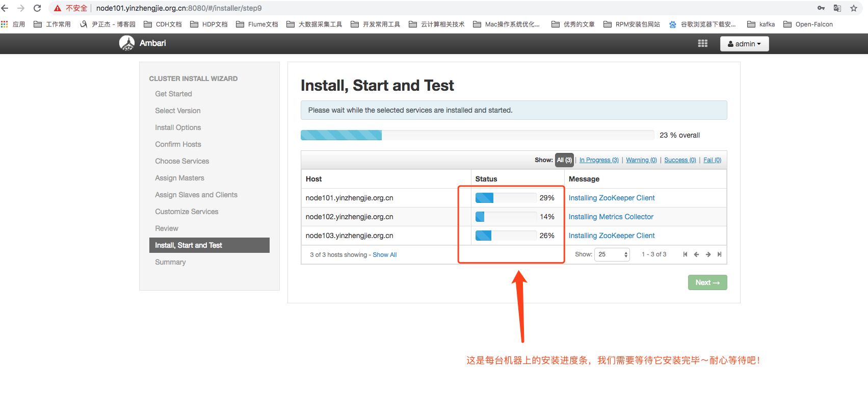Select Install Options wizard step
Image resolution: width=868 pixels, height=417 pixels.
click(x=178, y=127)
